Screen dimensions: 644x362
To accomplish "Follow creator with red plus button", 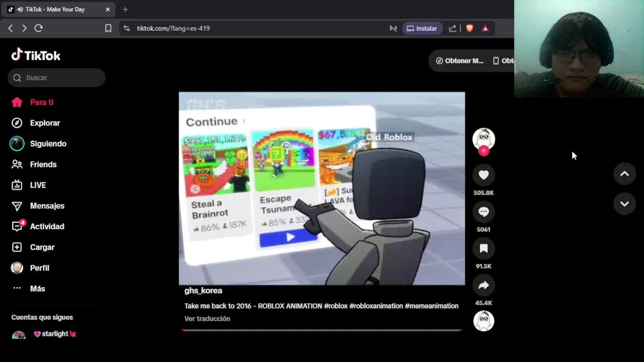I will coord(484,151).
